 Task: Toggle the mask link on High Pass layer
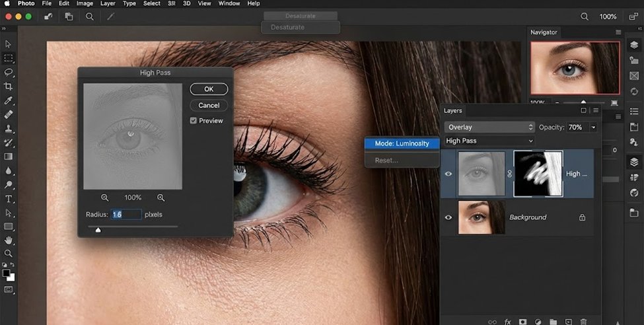pyautogui.click(x=510, y=174)
